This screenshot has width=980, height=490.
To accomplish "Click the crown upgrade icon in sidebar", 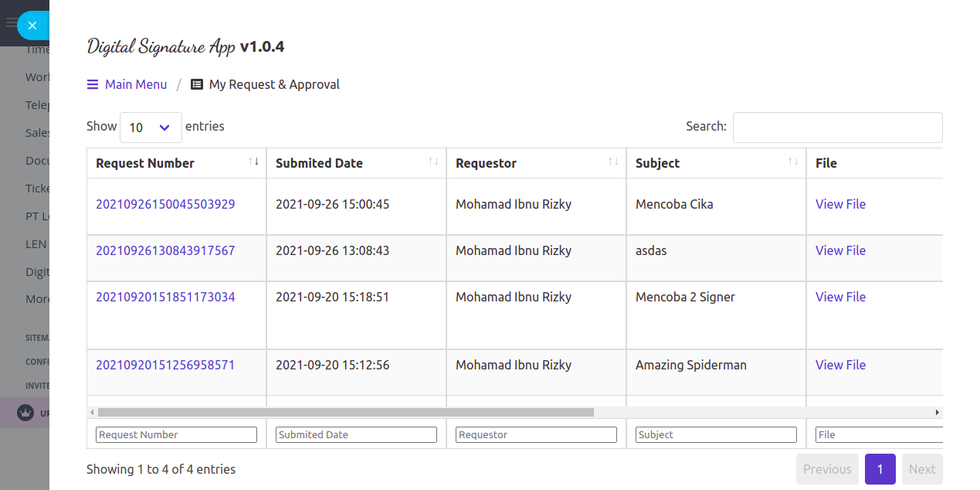I will tap(25, 413).
